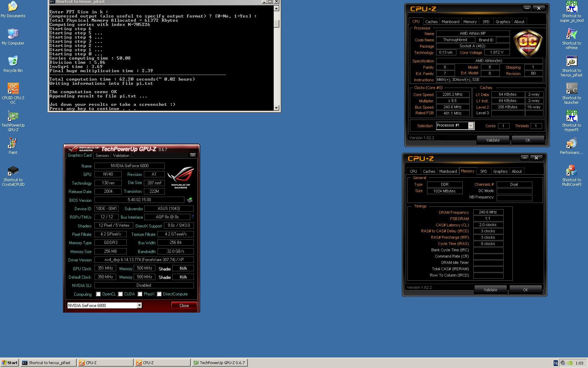Click GPU-Z screenshot camera icon
The height and width of the screenshot is (368, 588).
click(192, 155)
